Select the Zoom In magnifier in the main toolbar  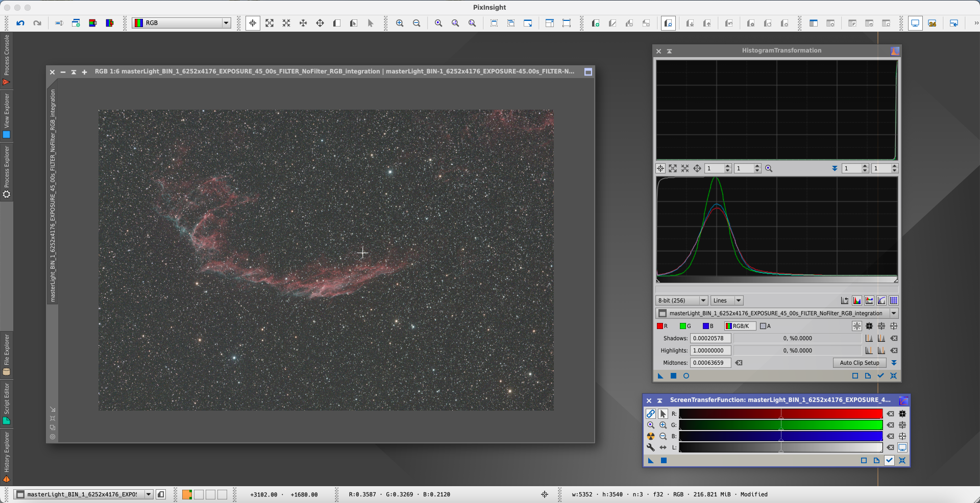[x=400, y=23]
